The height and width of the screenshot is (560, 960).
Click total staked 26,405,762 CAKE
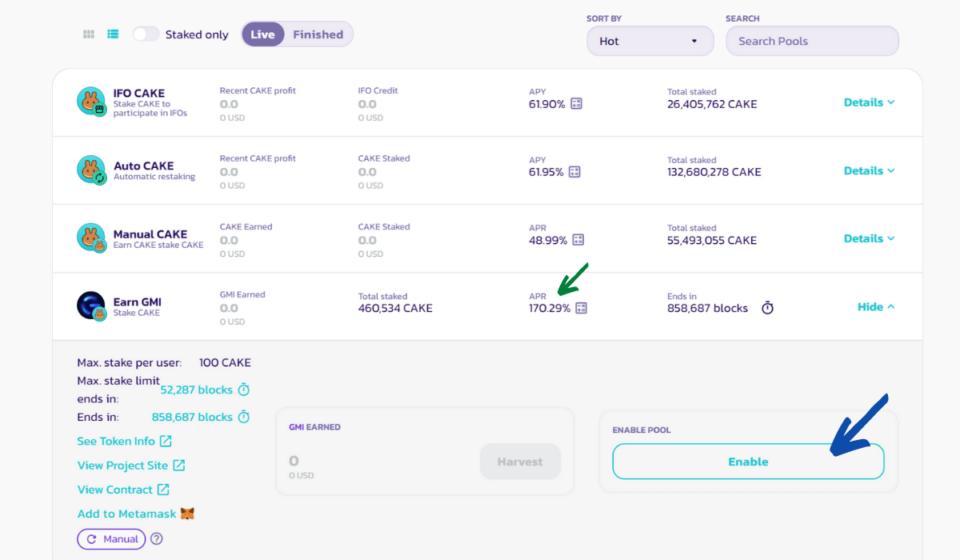click(x=712, y=104)
